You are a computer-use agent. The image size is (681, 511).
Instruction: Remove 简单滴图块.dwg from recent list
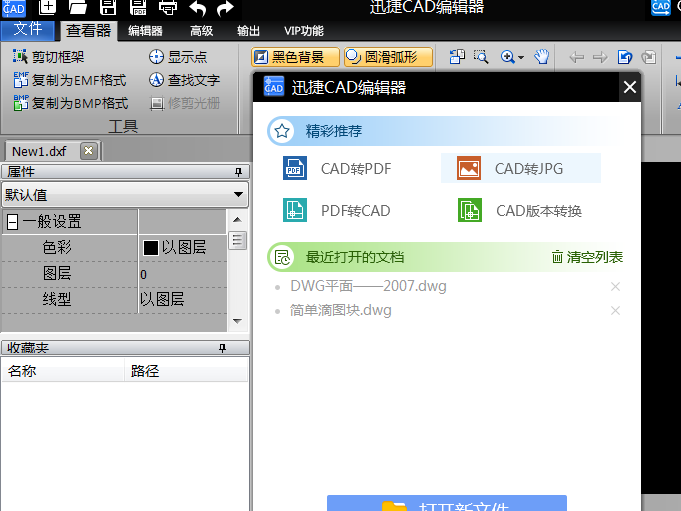[615, 311]
